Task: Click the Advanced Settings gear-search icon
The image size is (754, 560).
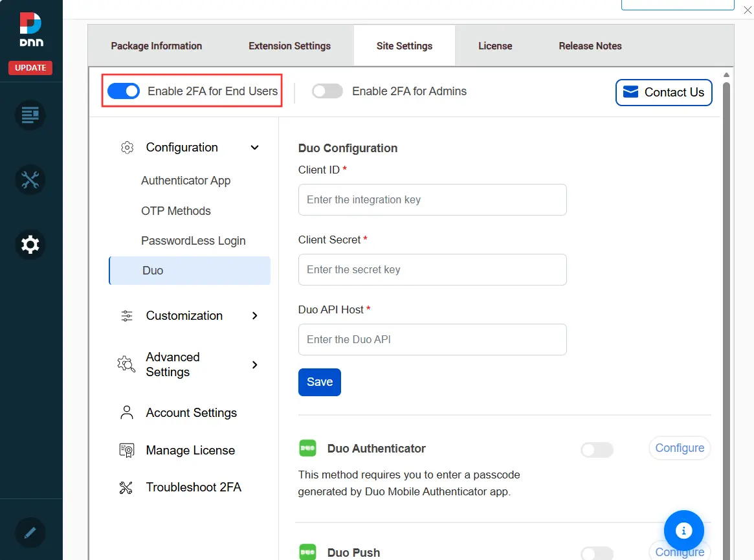Action: pos(126,364)
